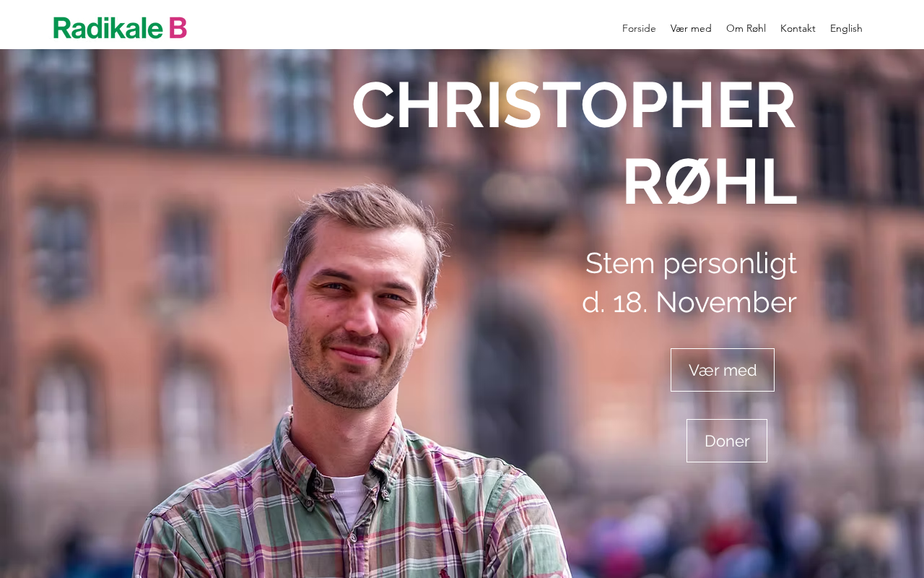Click the outlined Vær med button

[723, 370]
